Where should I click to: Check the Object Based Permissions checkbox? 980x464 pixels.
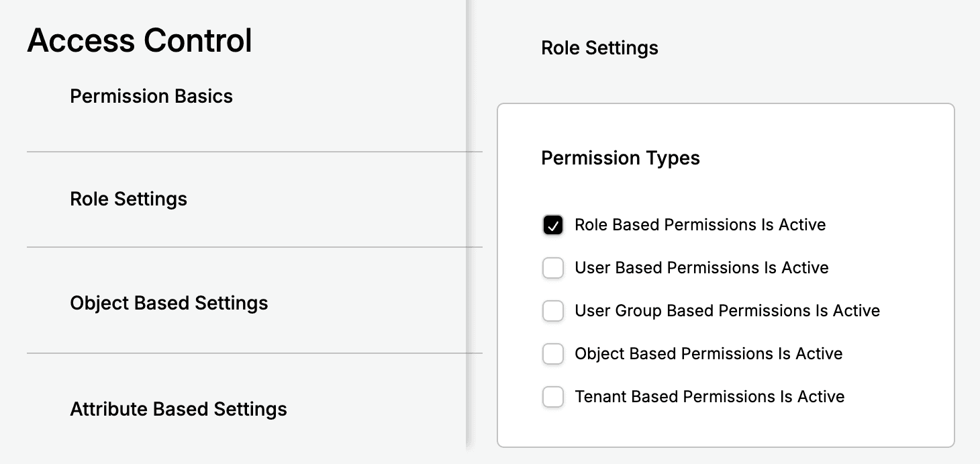552,354
